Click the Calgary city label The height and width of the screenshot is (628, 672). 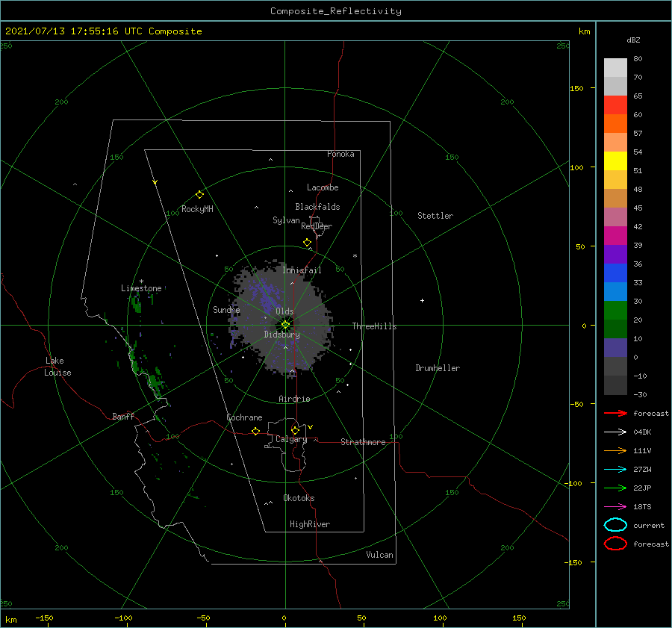[x=291, y=439]
